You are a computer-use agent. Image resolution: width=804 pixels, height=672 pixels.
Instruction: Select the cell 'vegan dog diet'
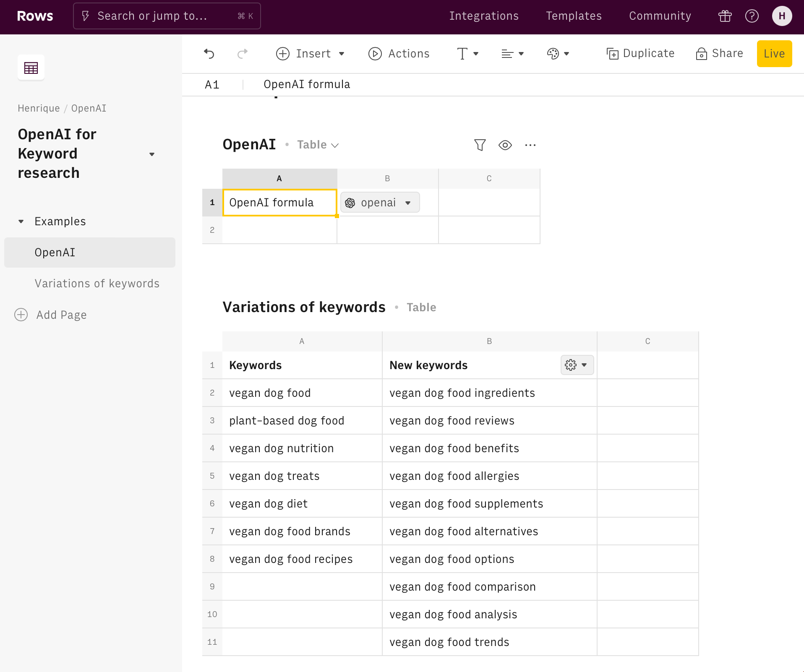[302, 504]
